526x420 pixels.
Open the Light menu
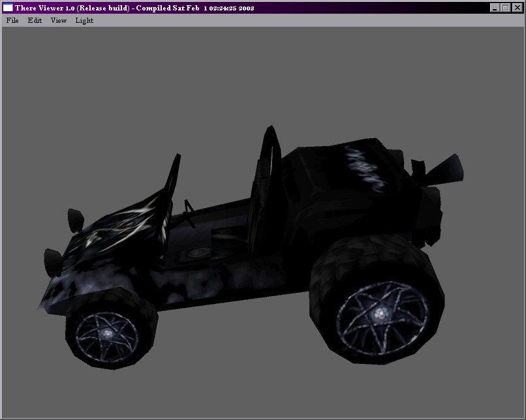point(84,20)
